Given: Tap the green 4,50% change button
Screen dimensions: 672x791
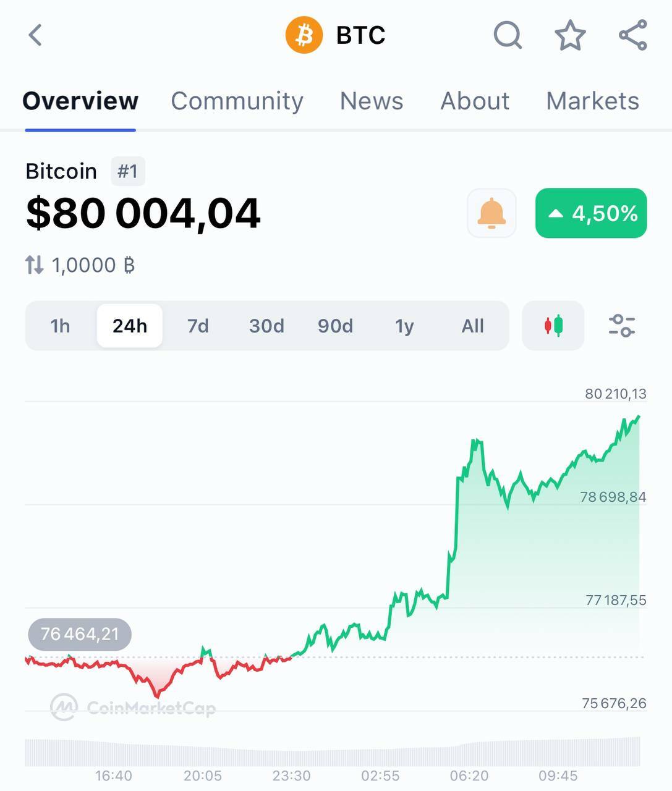Looking at the screenshot, I should click(591, 213).
